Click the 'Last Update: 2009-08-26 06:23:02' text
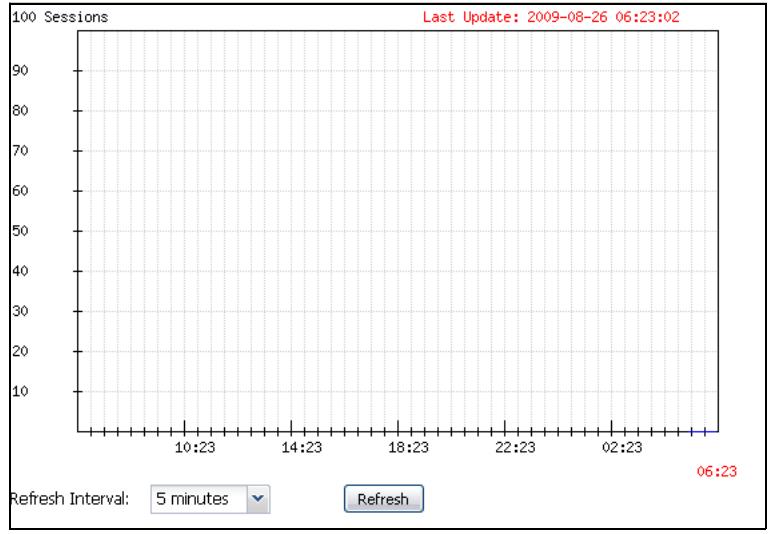This screenshot has width=768, height=534. (x=551, y=17)
